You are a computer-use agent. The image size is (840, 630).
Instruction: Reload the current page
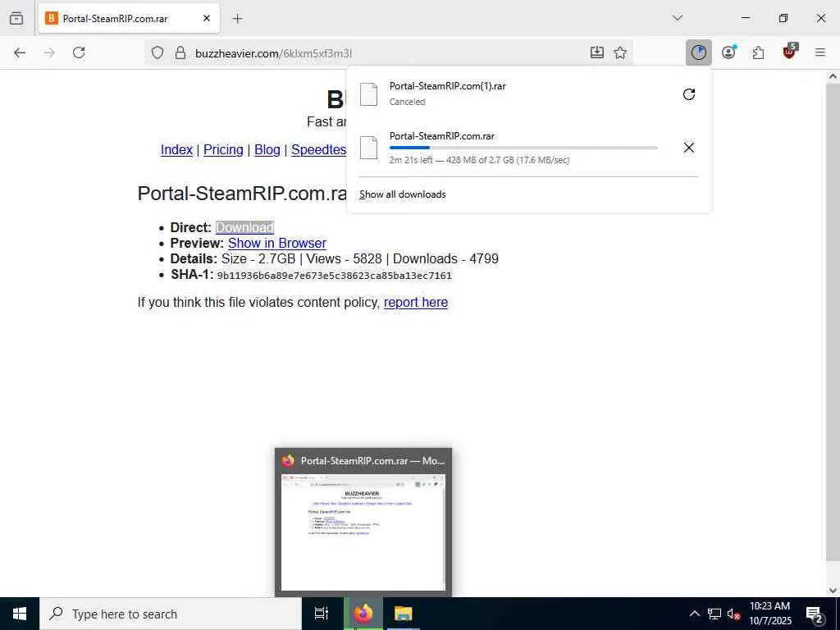pyautogui.click(x=80, y=52)
